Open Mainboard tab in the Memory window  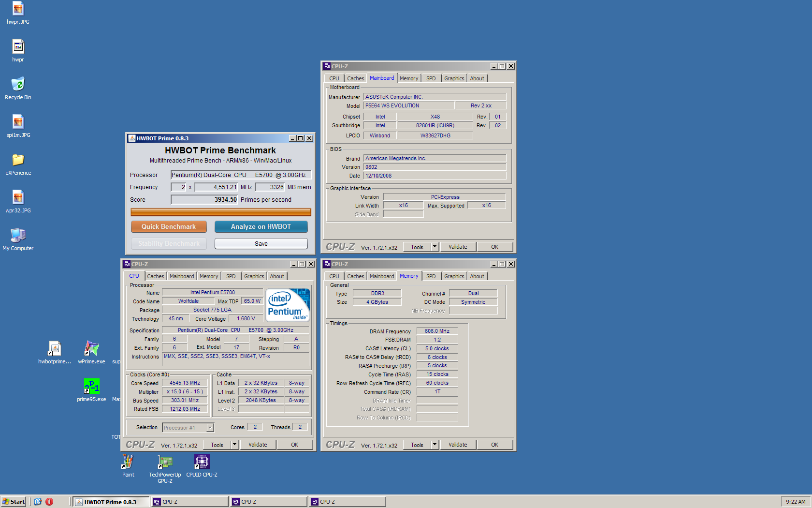pyautogui.click(x=382, y=276)
